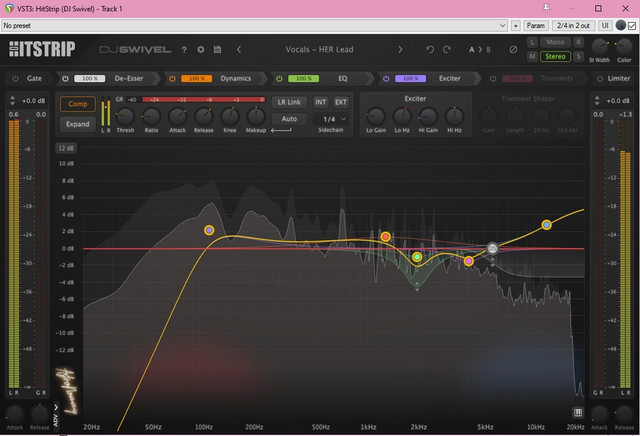The width and height of the screenshot is (640, 436).
Task: Click the green EQ band node
Action: (417, 257)
